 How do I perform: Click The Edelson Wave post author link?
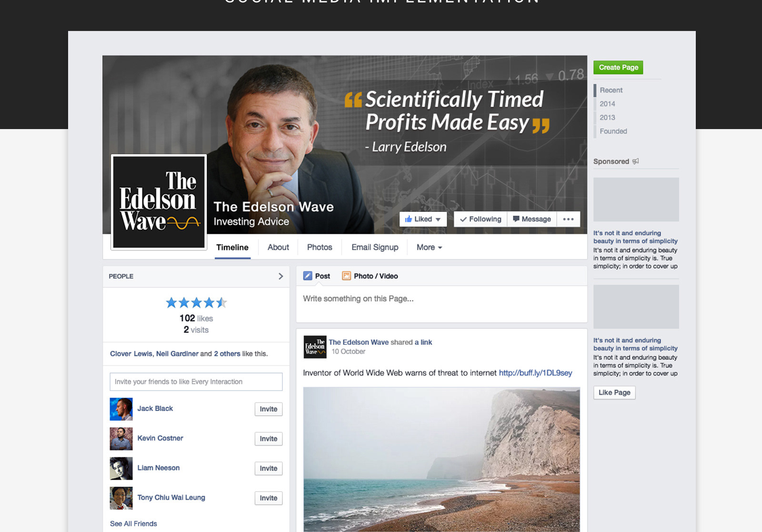point(359,342)
